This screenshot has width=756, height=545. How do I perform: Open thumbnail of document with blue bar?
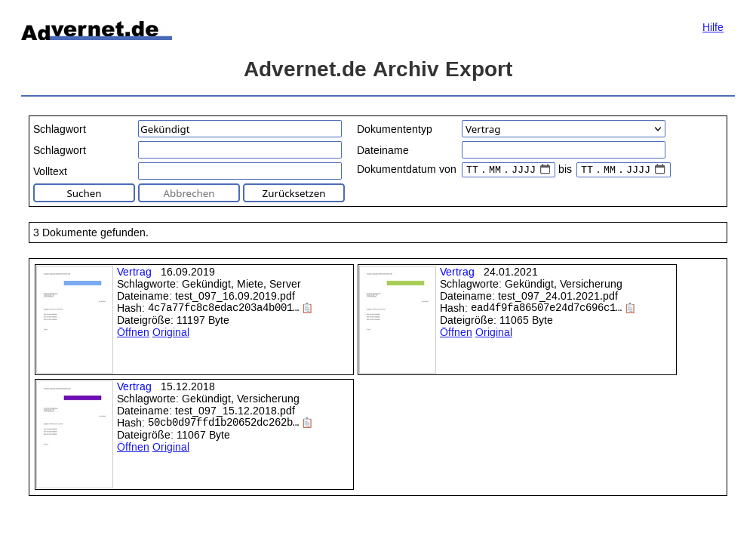75,319
